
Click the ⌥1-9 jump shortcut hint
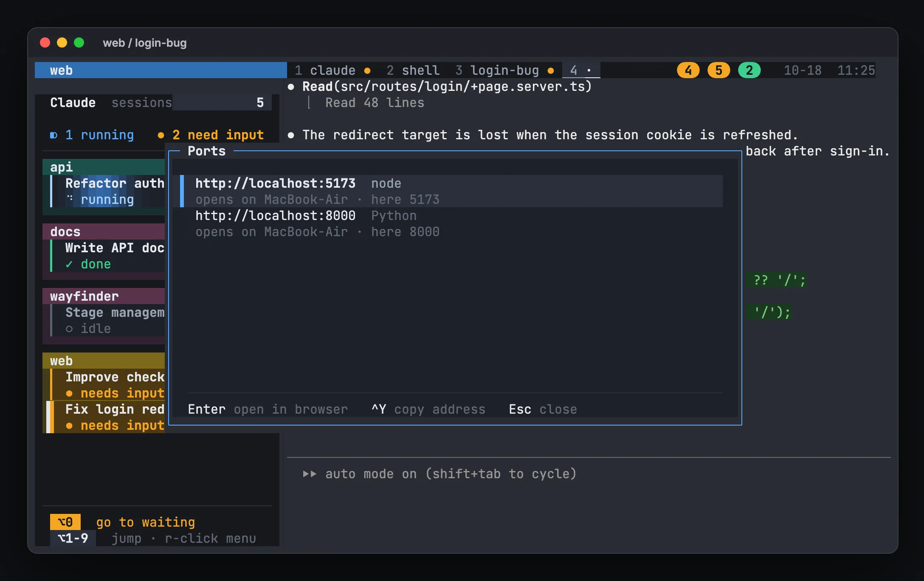tap(153, 538)
